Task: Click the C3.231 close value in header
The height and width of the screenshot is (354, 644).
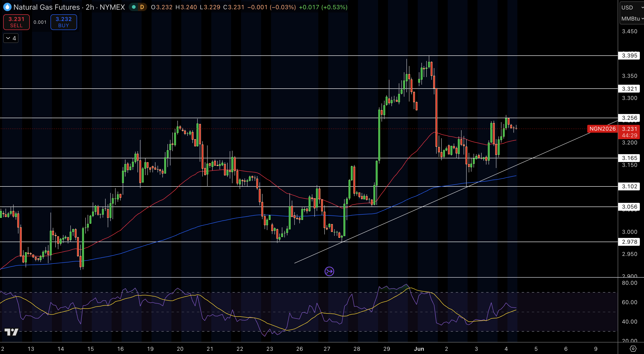Action: (x=233, y=7)
